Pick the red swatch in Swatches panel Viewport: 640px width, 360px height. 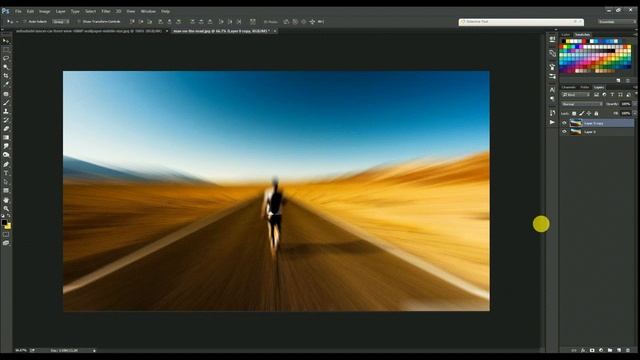pyautogui.click(x=584, y=41)
